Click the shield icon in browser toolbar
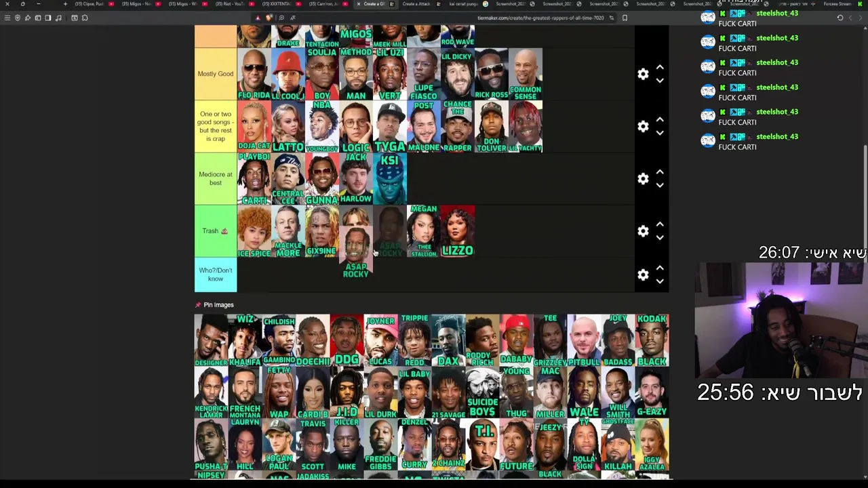Viewport: 868px width, 488px height. (18, 18)
